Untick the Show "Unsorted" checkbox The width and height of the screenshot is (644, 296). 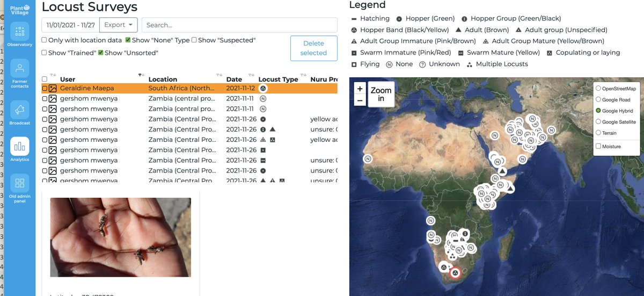click(100, 53)
